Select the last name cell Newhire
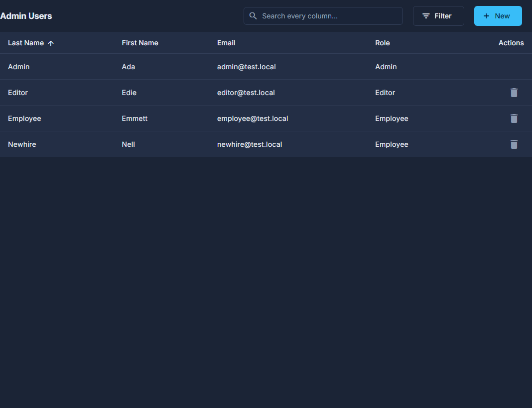 click(x=22, y=144)
